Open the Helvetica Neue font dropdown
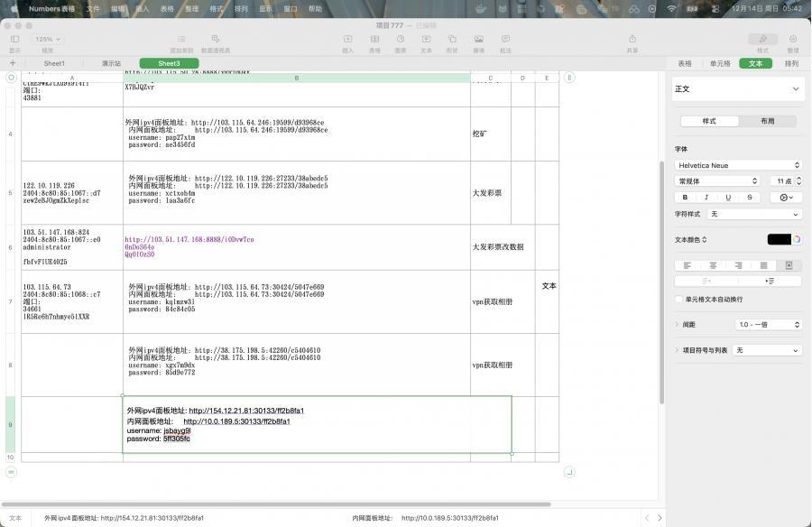The width and height of the screenshot is (812, 527). pyautogui.click(x=737, y=165)
